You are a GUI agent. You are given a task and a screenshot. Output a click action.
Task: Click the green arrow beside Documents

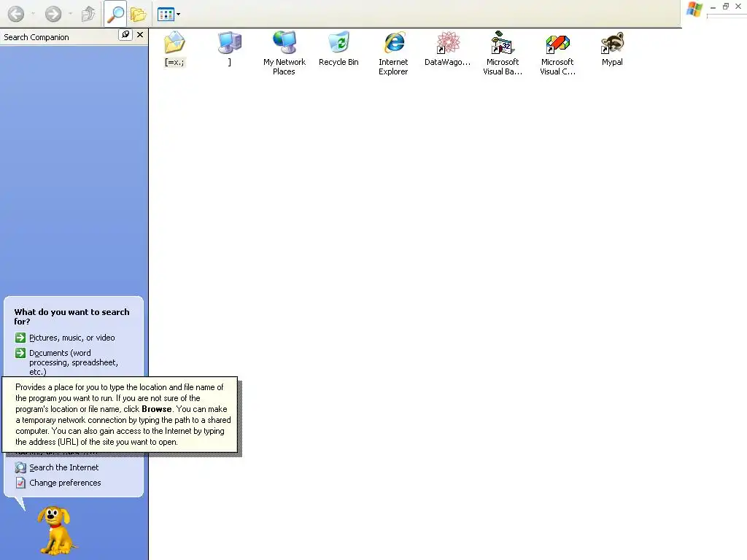20,353
